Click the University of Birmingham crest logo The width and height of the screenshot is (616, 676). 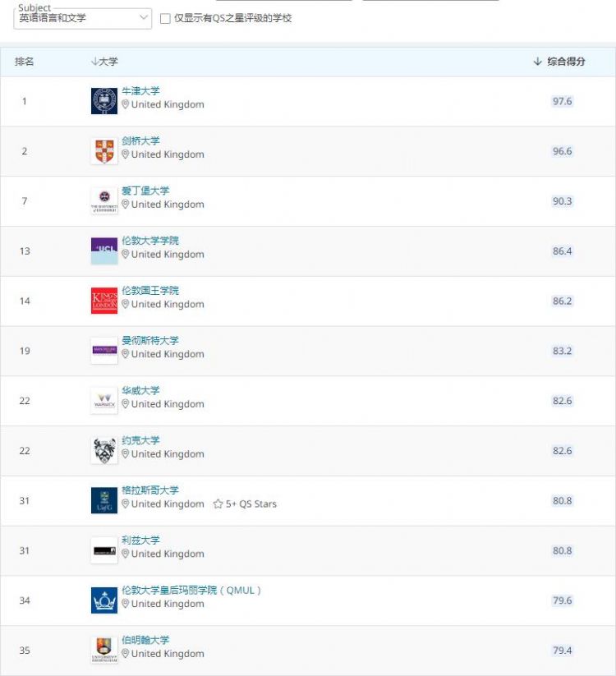[x=104, y=651]
